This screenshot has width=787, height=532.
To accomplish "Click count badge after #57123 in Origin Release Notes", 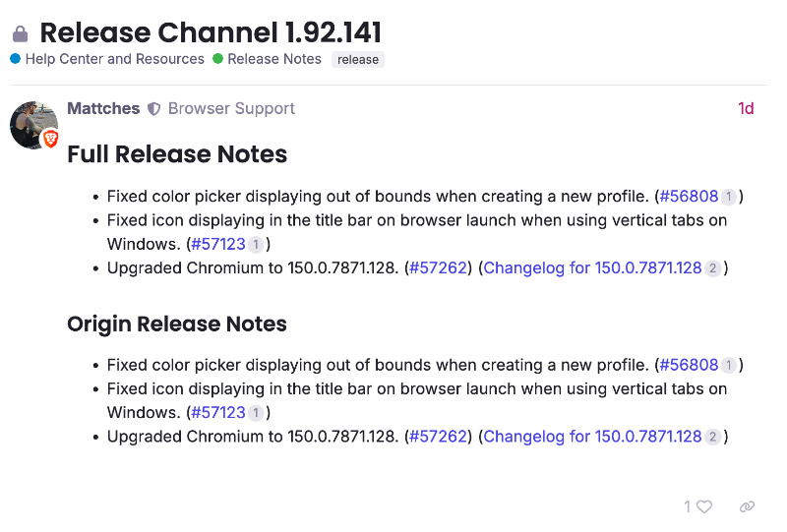I will [256, 413].
